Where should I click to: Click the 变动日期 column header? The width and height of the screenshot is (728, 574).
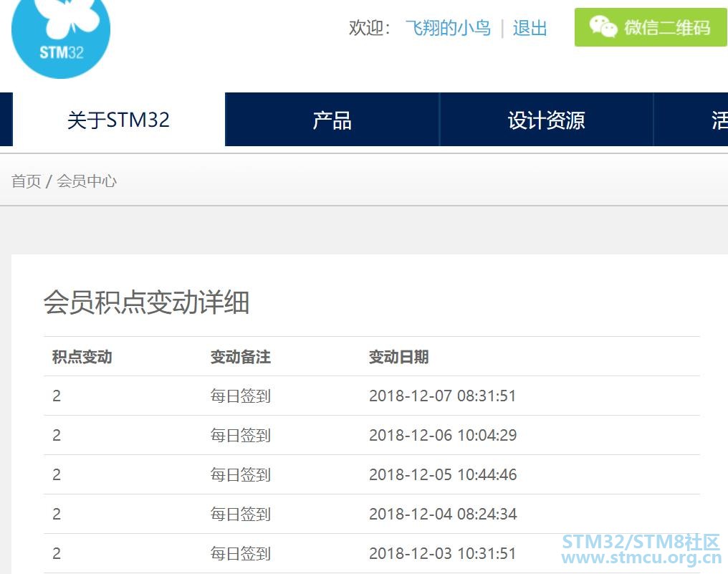click(398, 357)
